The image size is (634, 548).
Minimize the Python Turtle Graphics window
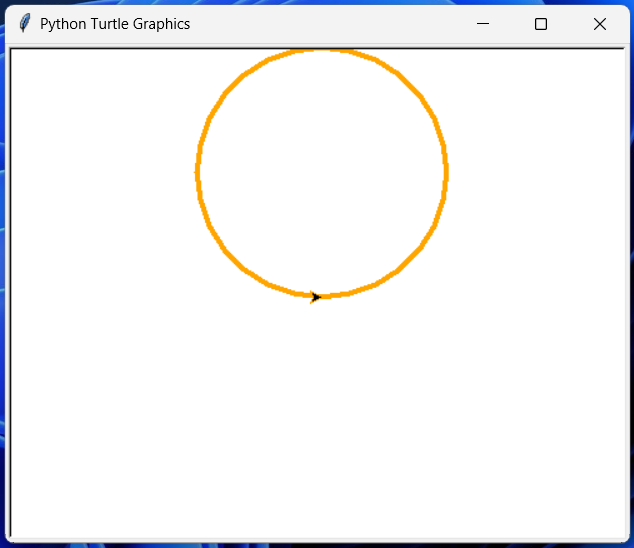pyautogui.click(x=483, y=24)
